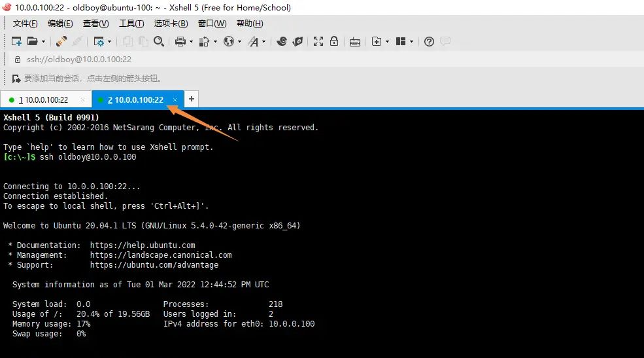This screenshot has height=358, width=644.
Task: Close tab 1 with its X
Action: (x=82, y=100)
